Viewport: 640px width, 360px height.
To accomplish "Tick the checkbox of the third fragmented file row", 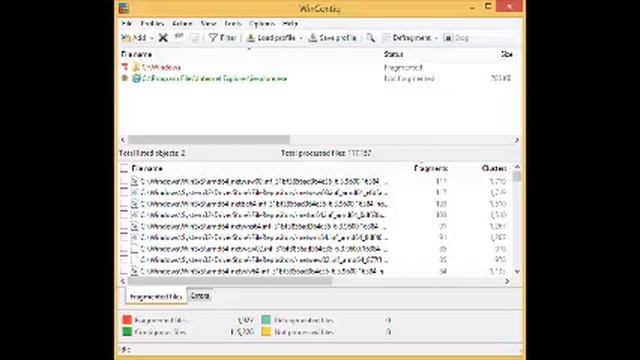I will [x=124, y=204].
